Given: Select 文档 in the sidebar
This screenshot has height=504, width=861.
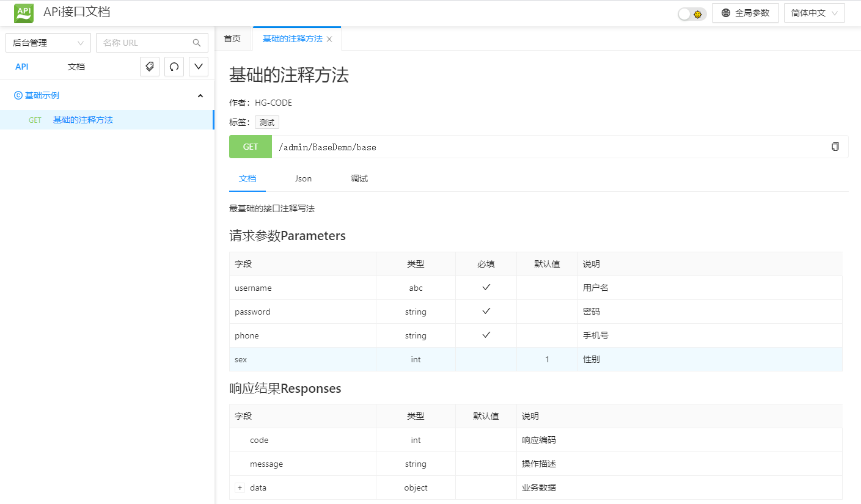Looking at the screenshot, I should pos(76,67).
